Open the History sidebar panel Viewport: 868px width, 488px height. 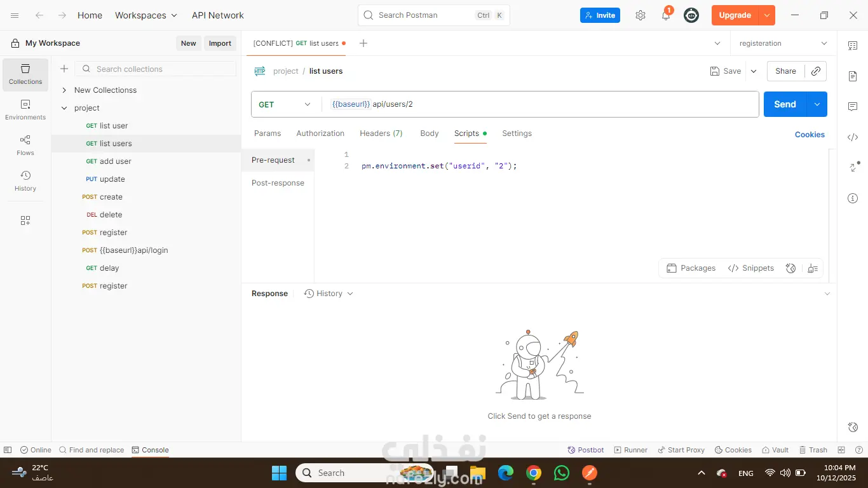[25, 181]
